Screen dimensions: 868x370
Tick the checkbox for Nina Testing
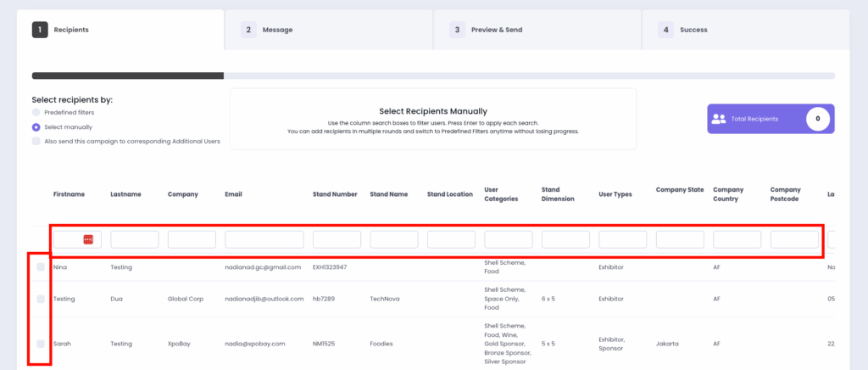pyautogui.click(x=40, y=267)
